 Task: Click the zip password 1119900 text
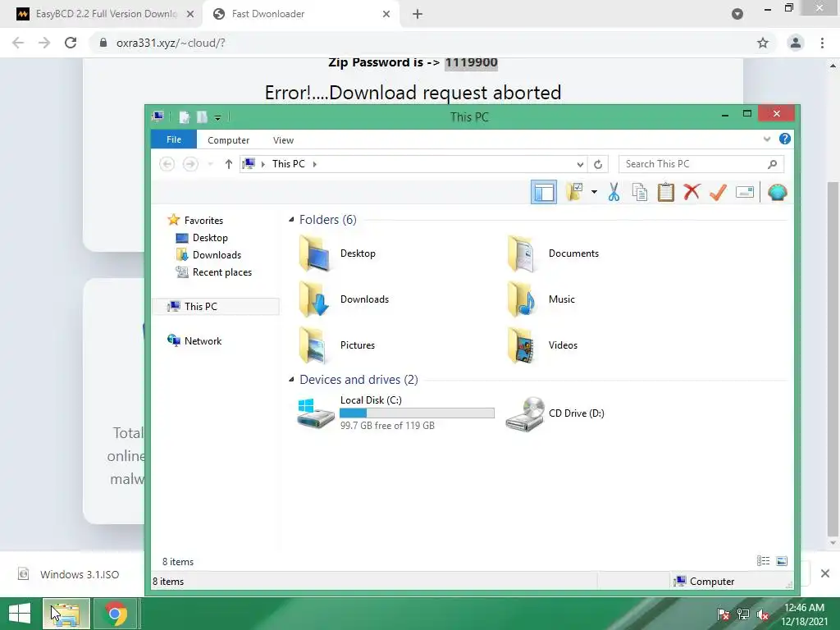click(x=471, y=62)
